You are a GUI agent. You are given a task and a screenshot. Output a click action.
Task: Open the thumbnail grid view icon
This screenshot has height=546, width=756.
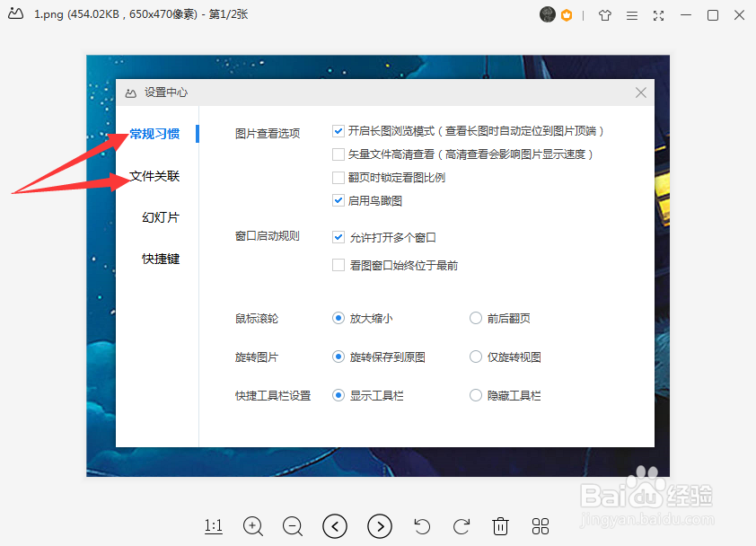[541, 526]
